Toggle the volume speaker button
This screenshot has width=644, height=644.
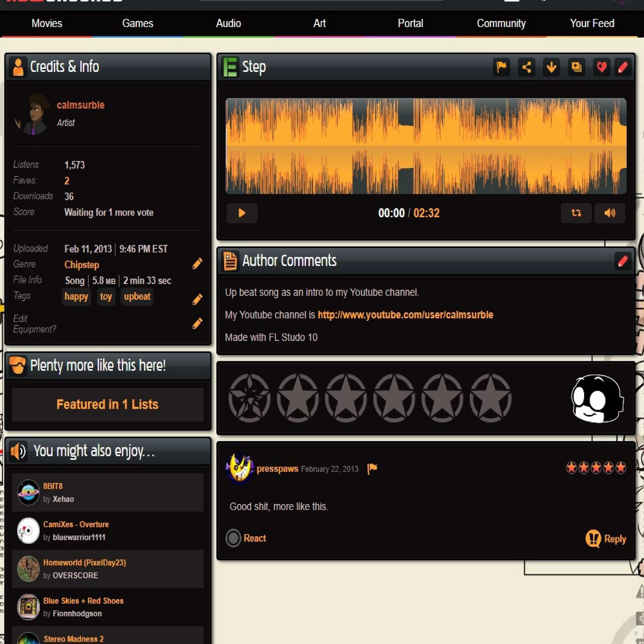pyautogui.click(x=610, y=213)
